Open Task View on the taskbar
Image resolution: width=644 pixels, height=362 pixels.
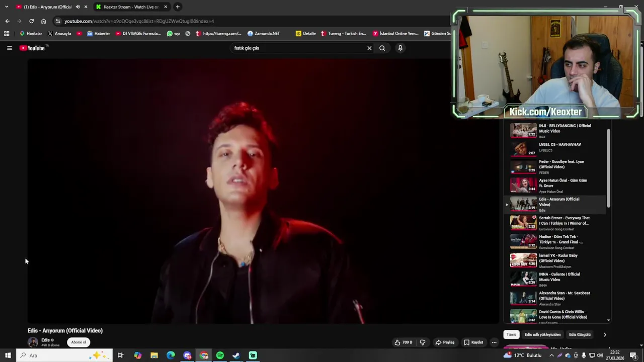click(121, 355)
